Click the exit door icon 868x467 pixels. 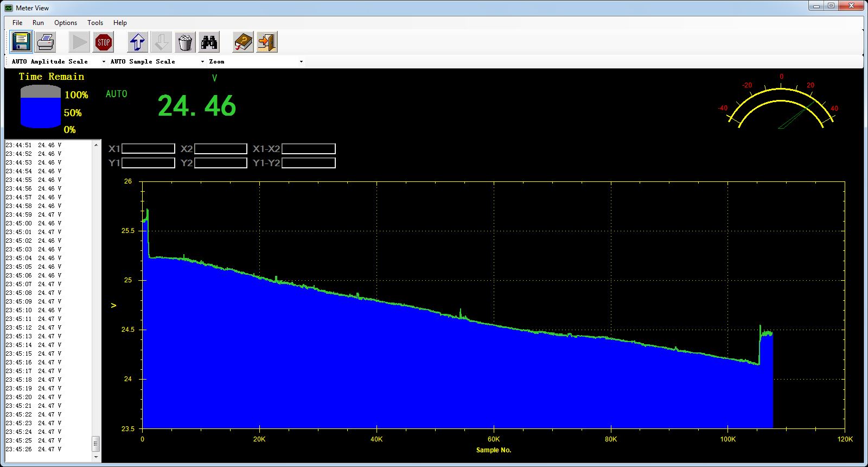pos(267,42)
